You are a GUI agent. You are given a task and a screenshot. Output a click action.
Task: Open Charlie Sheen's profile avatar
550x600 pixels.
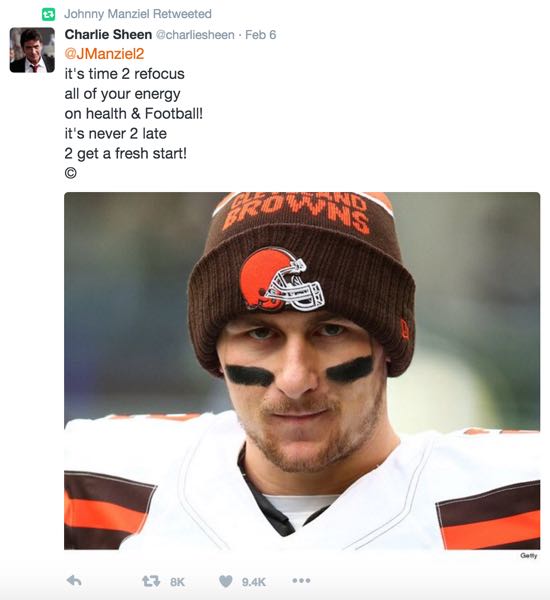tap(32, 50)
